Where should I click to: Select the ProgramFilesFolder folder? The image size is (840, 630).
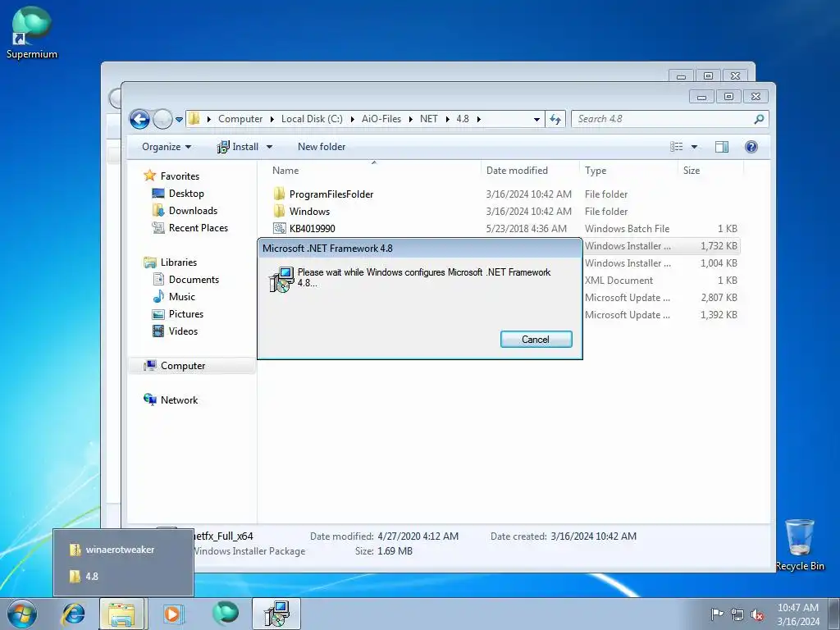331,194
